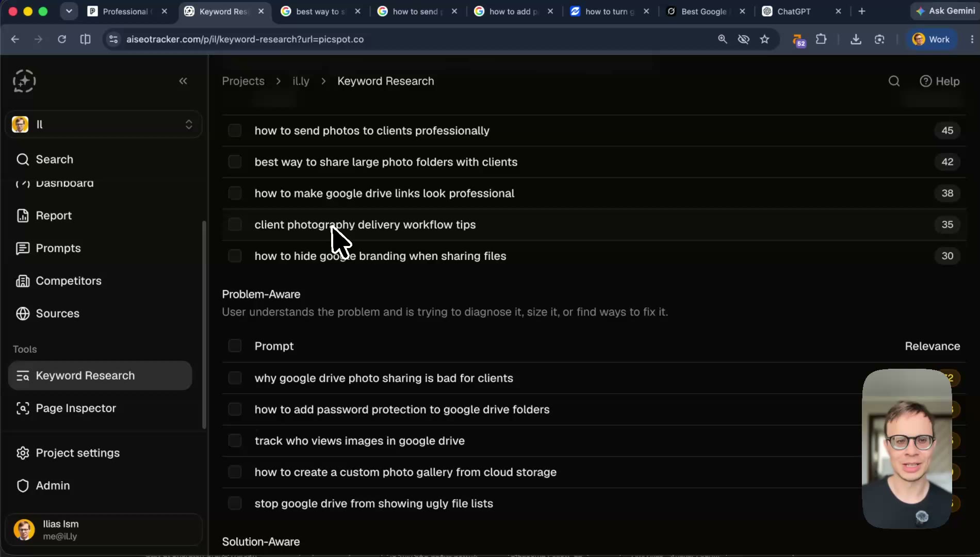Select Keyword Research tool
This screenshot has width=980, height=557.
pos(100,375)
